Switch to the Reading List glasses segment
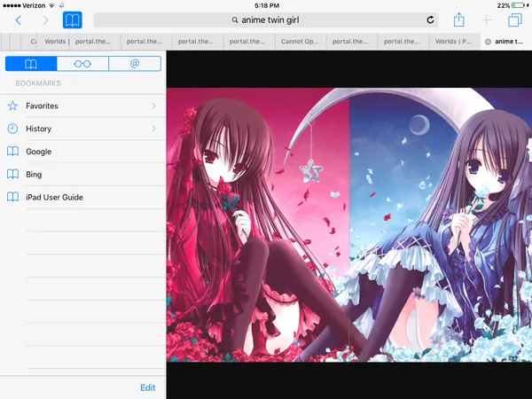 point(82,64)
